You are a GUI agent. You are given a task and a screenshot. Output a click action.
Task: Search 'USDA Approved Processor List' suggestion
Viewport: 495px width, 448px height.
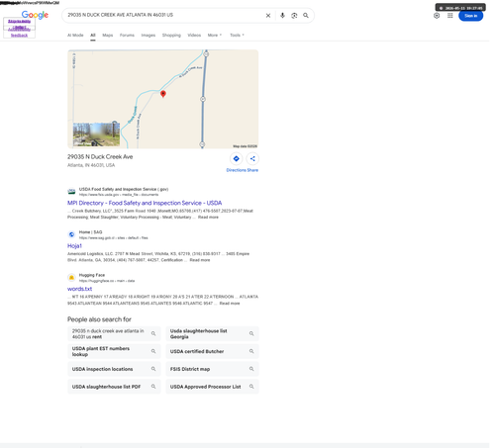tap(212, 387)
